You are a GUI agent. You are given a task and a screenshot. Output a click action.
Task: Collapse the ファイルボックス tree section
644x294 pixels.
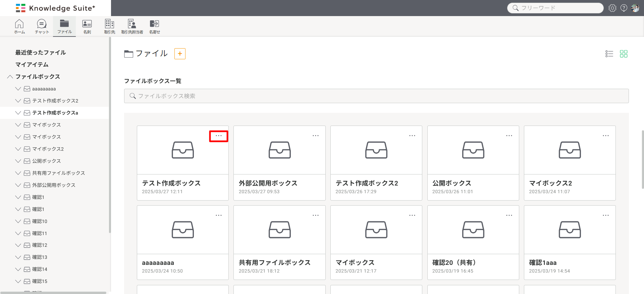tap(10, 77)
